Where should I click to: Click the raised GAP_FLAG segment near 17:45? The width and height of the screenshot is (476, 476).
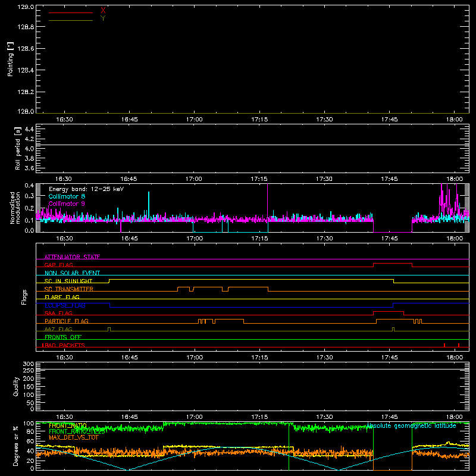click(x=393, y=264)
